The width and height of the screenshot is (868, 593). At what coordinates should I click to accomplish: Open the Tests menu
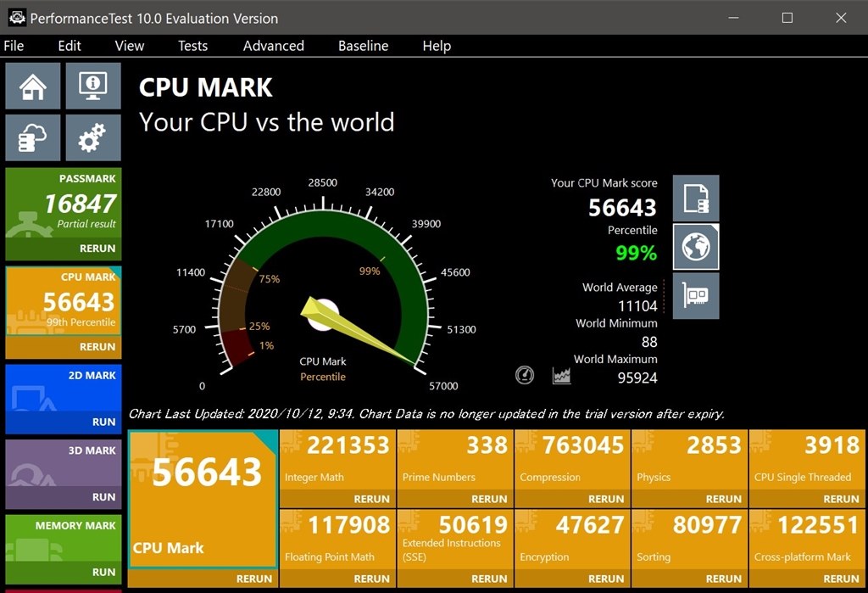[192, 46]
